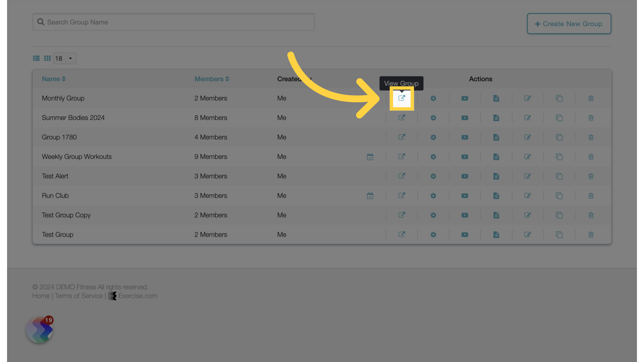Click the calendar icon for Run Club
Screen dimensions: 644x362
click(x=370, y=195)
